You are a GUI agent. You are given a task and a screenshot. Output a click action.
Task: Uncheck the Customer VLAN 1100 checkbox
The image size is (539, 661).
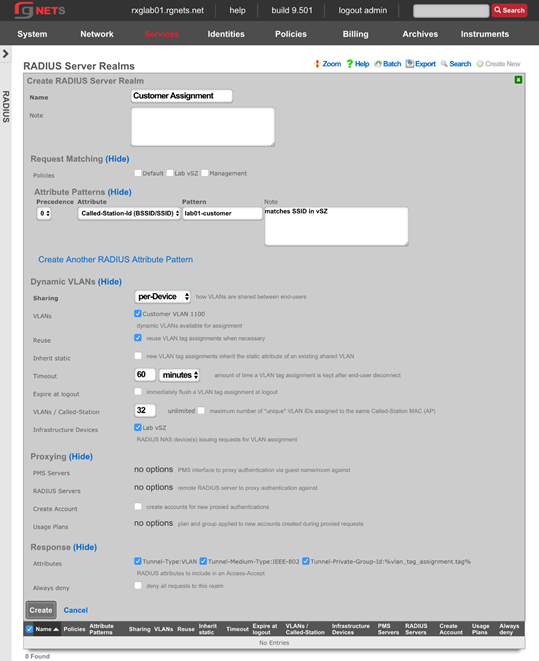[x=138, y=313]
